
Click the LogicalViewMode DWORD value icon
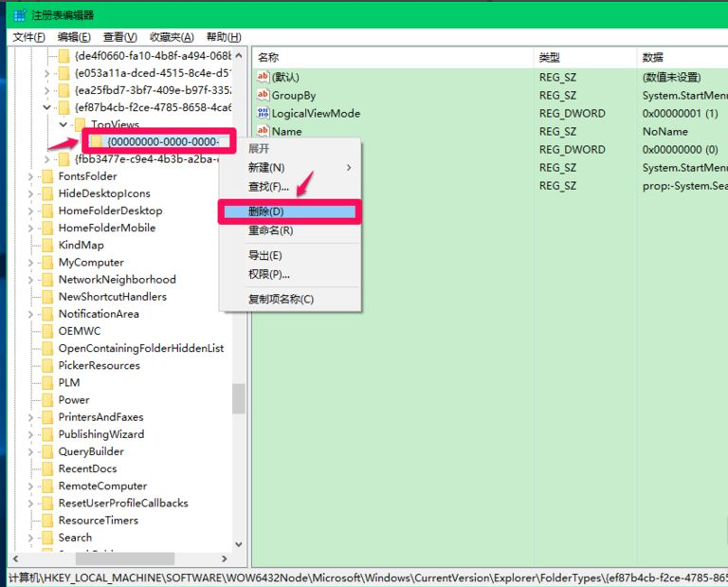click(x=264, y=114)
